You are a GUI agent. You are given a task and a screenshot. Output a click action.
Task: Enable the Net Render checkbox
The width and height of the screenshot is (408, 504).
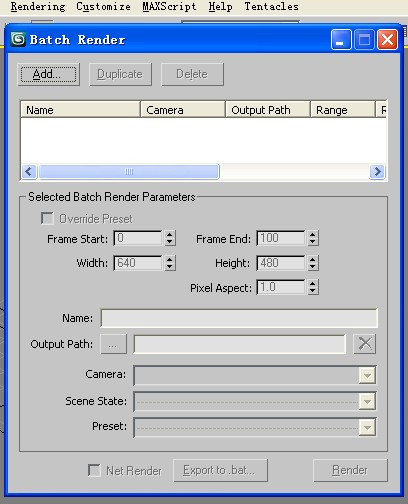(x=94, y=471)
